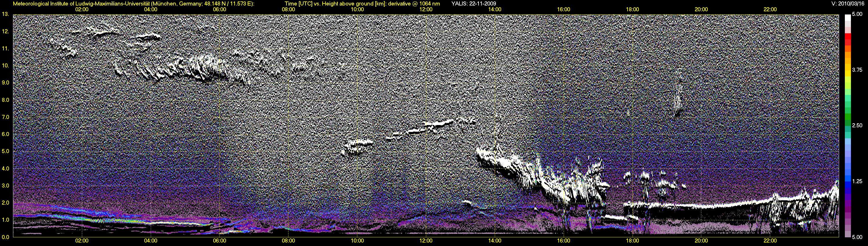Click the "13." height axis label
The image size is (868, 246).
point(5,14)
